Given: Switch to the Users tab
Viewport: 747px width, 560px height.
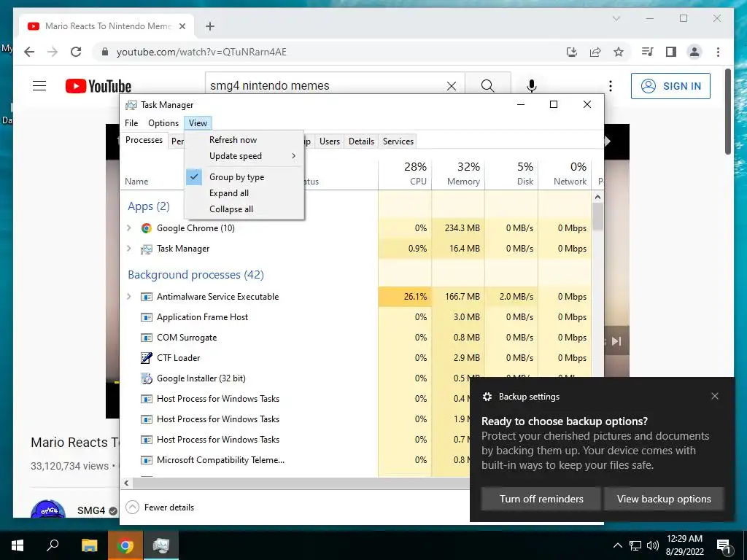Looking at the screenshot, I should click(x=329, y=141).
